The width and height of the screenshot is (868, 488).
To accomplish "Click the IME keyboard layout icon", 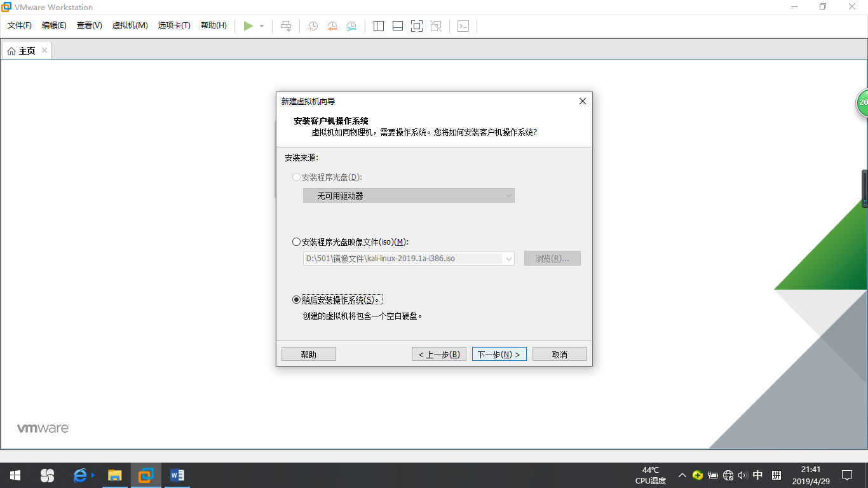I will click(x=776, y=475).
